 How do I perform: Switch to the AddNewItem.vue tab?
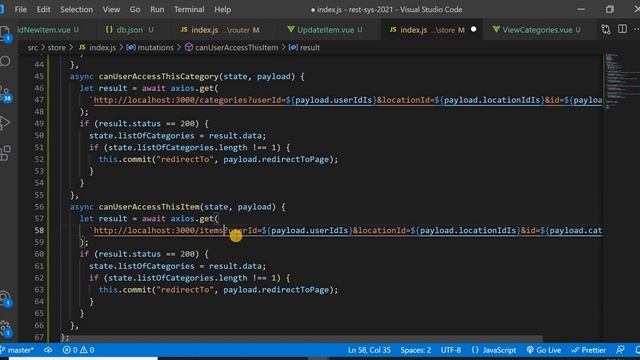pyautogui.click(x=47, y=30)
